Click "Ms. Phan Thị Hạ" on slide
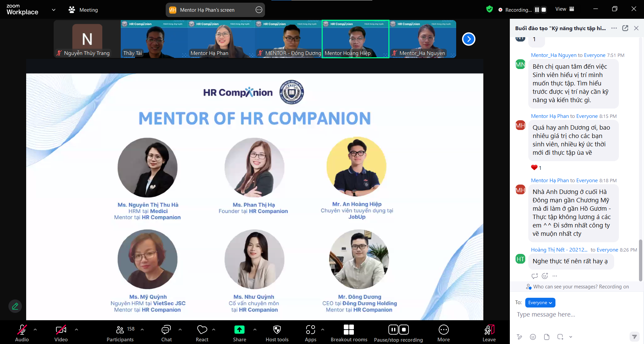Screen dimensions: 644x344 [254, 205]
